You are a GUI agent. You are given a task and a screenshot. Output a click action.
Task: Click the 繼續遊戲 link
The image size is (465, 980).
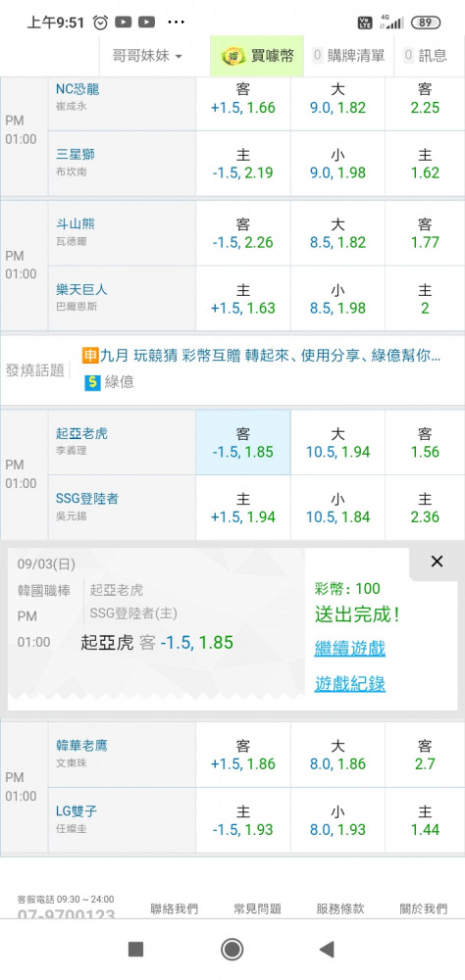pos(350,648)
